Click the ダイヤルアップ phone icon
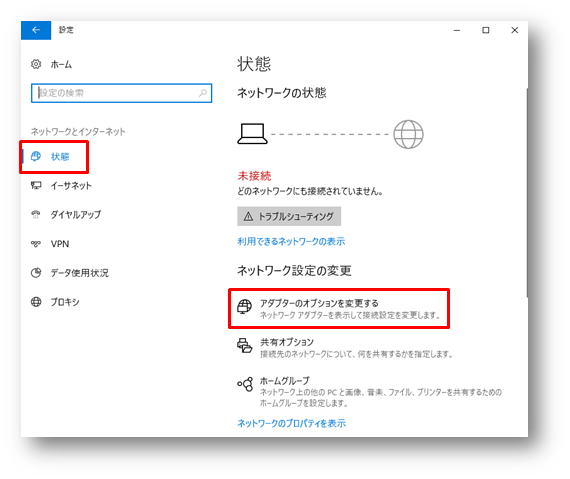 point(36,214)
